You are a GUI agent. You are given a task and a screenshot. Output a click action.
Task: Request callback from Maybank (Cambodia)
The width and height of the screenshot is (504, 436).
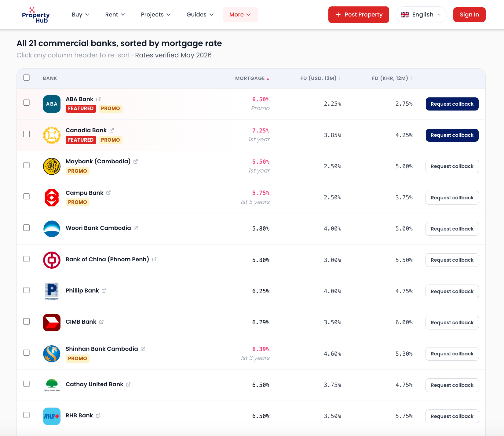[x=452, y=166]
